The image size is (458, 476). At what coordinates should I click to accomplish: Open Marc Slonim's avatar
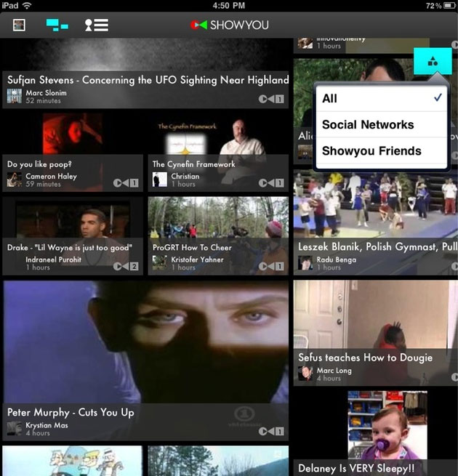pos(15,96)
